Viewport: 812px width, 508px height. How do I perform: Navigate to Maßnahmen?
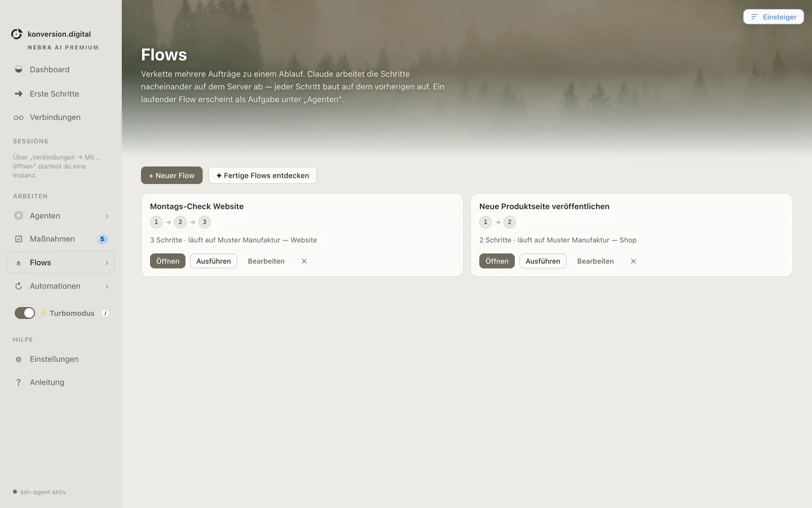pos(61,239)
